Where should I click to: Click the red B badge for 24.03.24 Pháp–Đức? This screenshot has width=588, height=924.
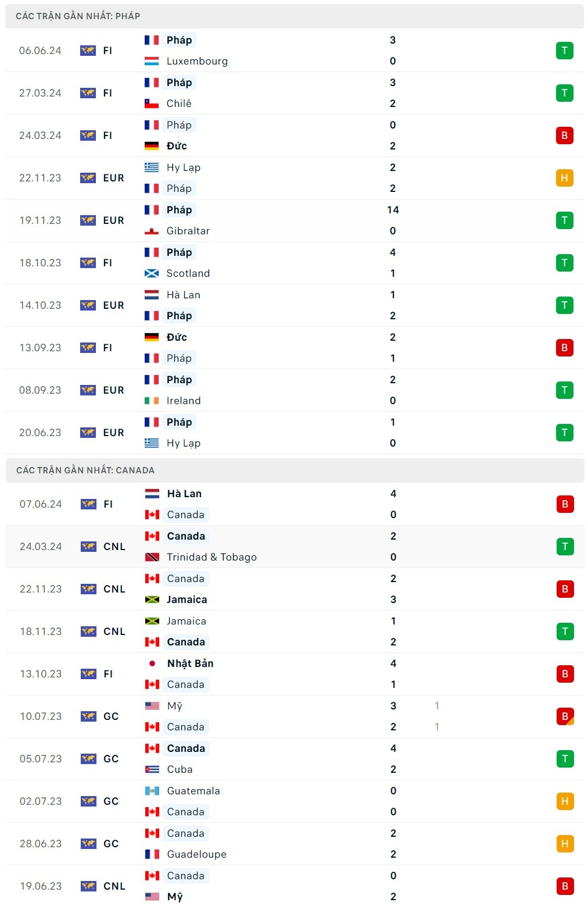[x=564, y=135]
